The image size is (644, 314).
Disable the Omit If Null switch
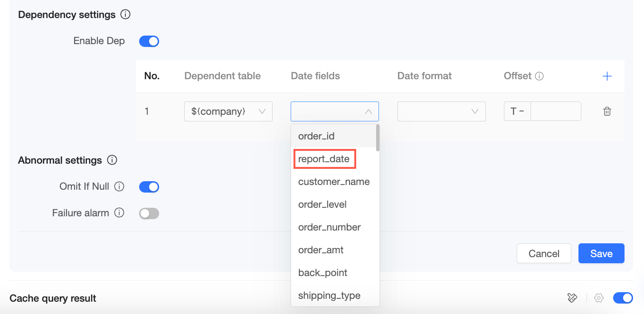pos(149,187)
